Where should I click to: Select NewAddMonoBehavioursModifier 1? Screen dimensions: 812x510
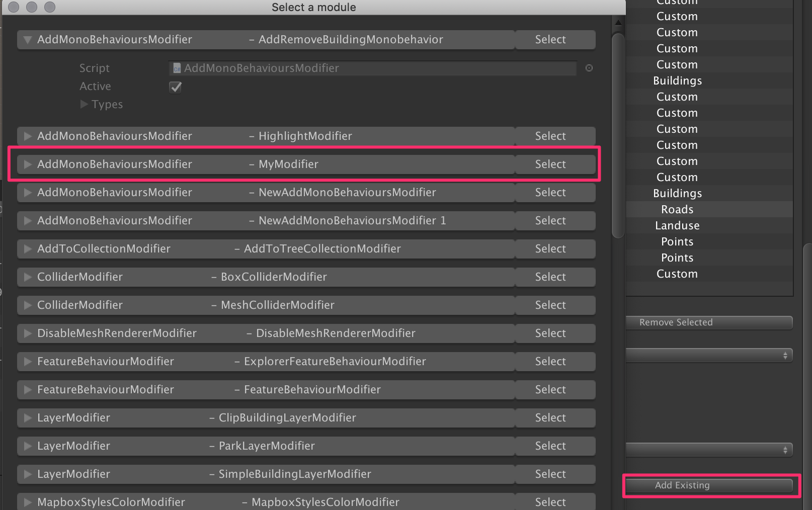tap(549, 220)
